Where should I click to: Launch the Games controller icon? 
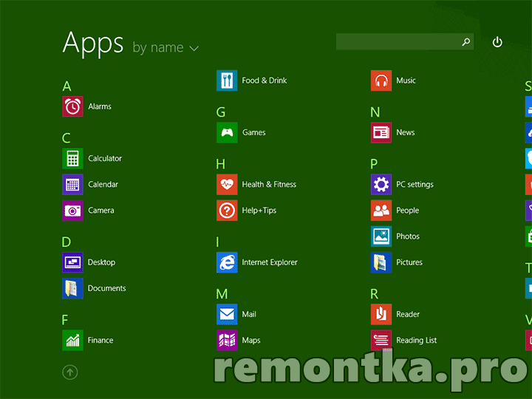227,132
